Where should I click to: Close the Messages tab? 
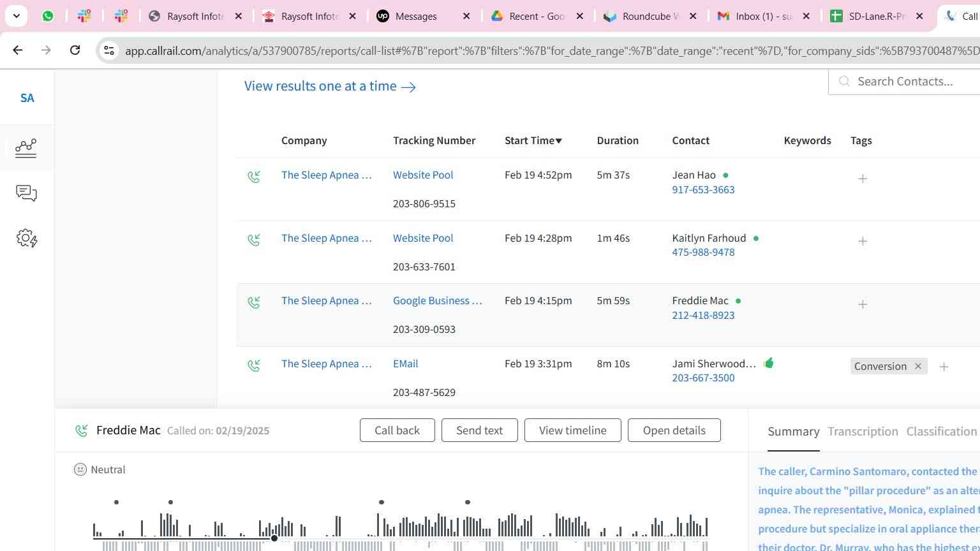click(x=466, y=16)
